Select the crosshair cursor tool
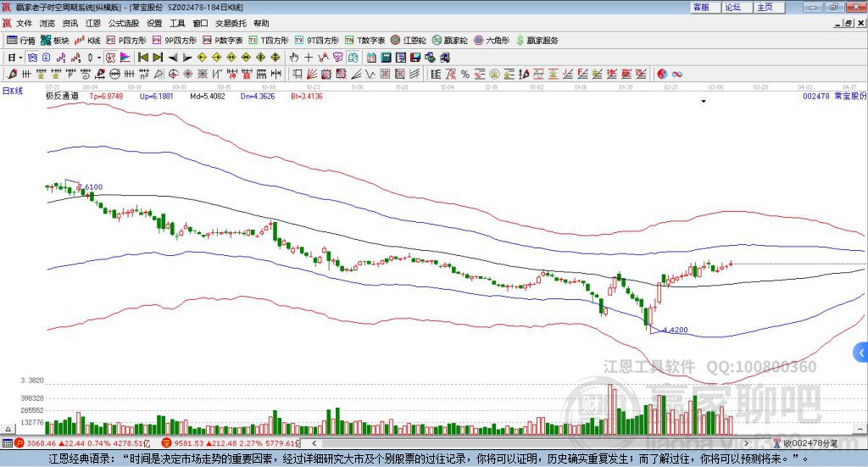Screen dimensions: 868x467 click(x=309, y=58)
